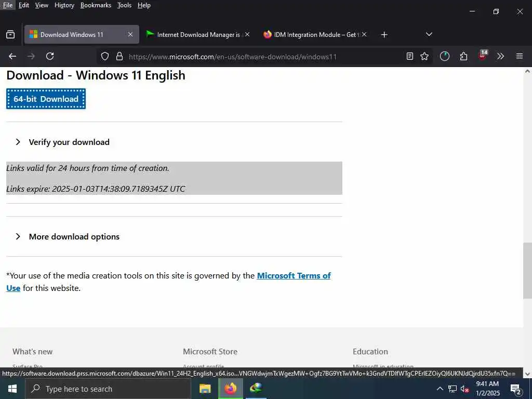Viewport: 532px width, 399px height.
Task: Click the Education footer heading
Action: 370,352
